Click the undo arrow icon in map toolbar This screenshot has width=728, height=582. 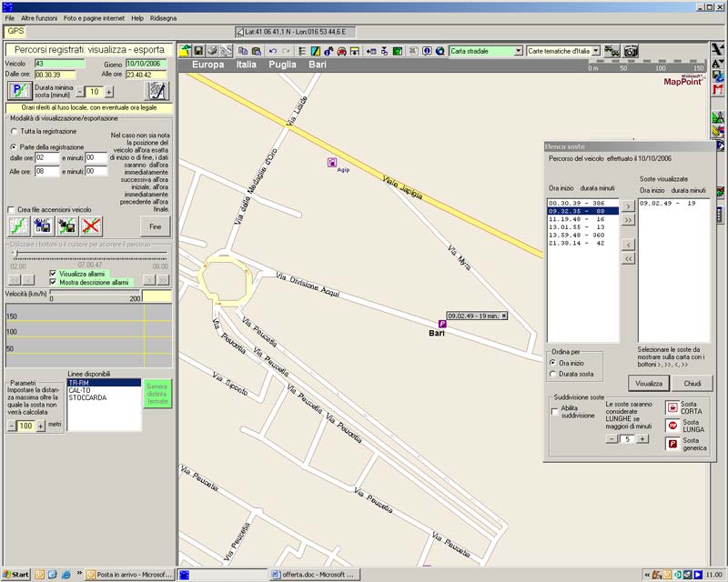point(272,51)
